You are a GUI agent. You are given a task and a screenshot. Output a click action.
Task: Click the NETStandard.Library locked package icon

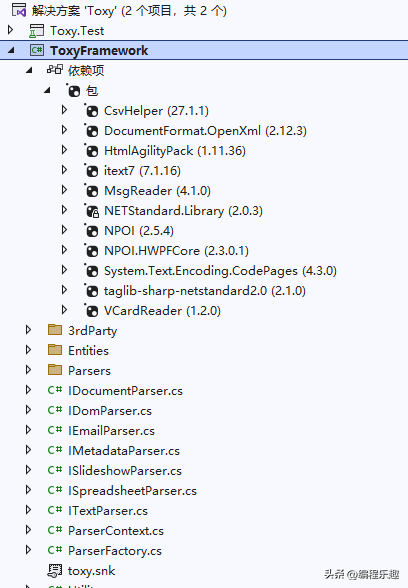click(x=92, y=211)
